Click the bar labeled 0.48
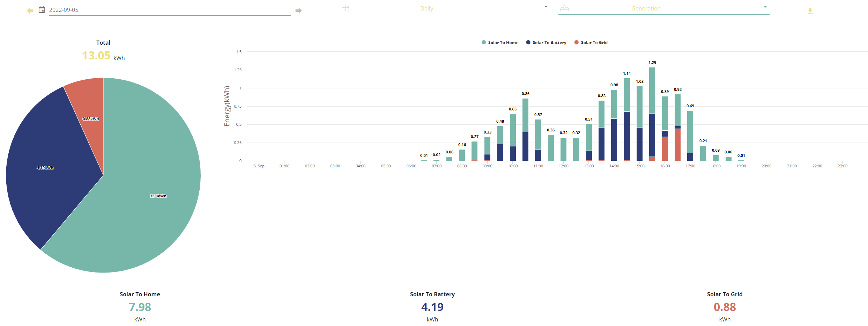Image resolution: width=868 pixels, height=326 pixels. (500, 144)
